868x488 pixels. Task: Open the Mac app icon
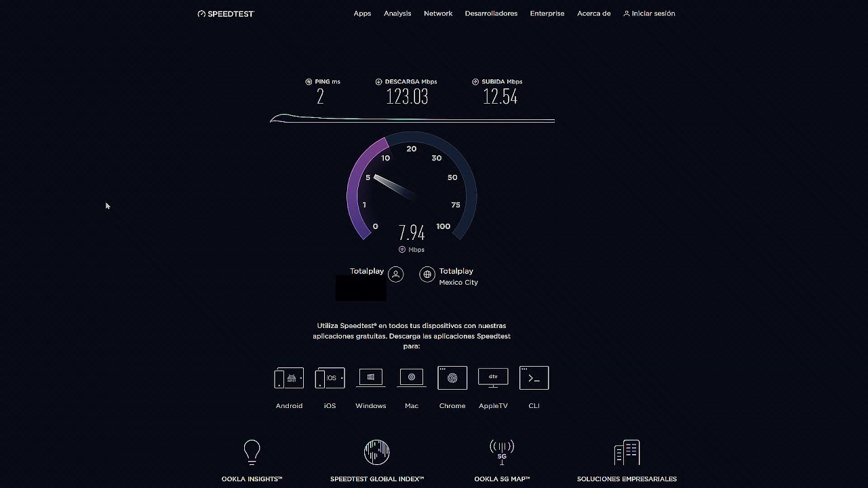click(412, 378)
